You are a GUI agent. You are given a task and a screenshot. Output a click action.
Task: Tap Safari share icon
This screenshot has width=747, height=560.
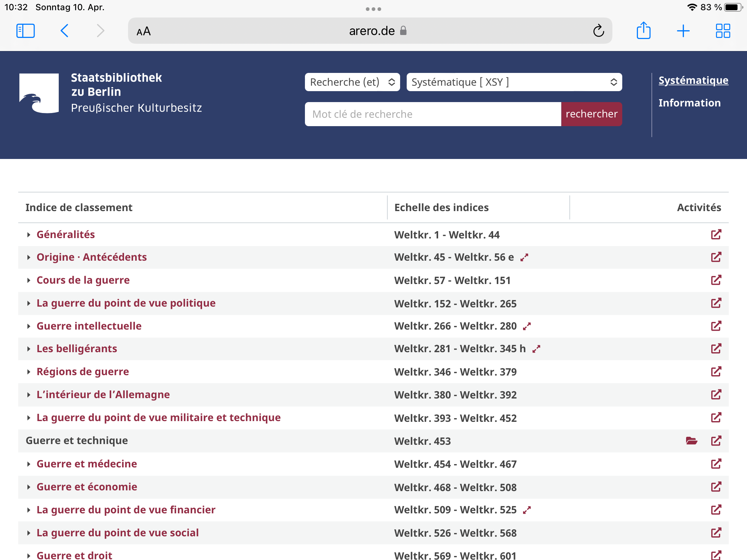click(x=643, y=31)
